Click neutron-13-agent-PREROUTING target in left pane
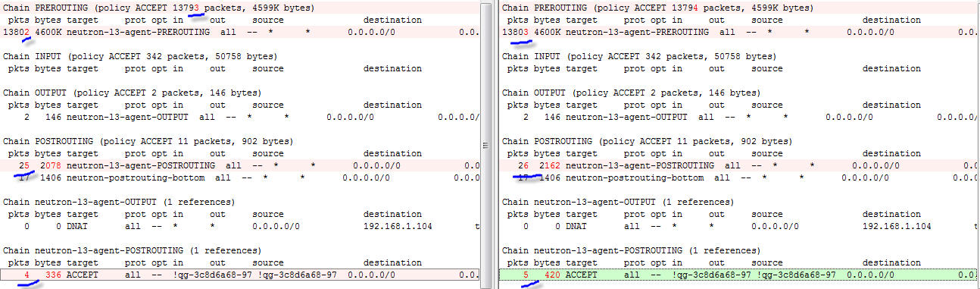The width and height of the screenshot is (980, 289). click(138, 33)
